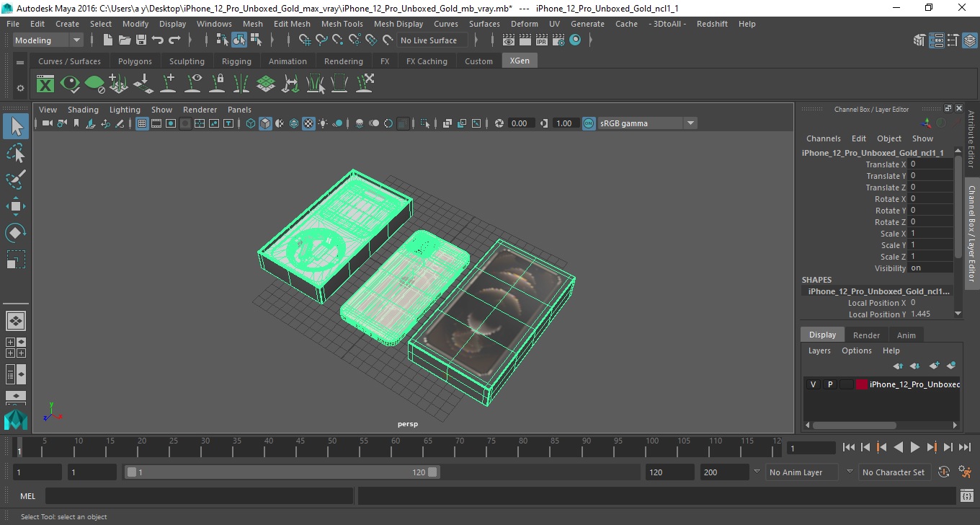
Task: Click the MEL script language label button
Action: [28, 496]
